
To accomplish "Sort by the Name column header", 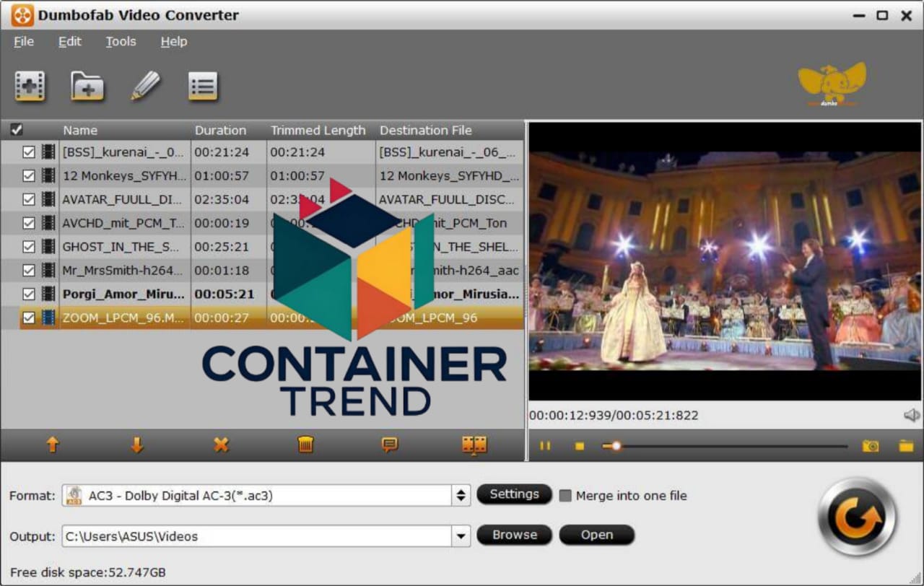I will pyautogui.click(x=80, y=130).
